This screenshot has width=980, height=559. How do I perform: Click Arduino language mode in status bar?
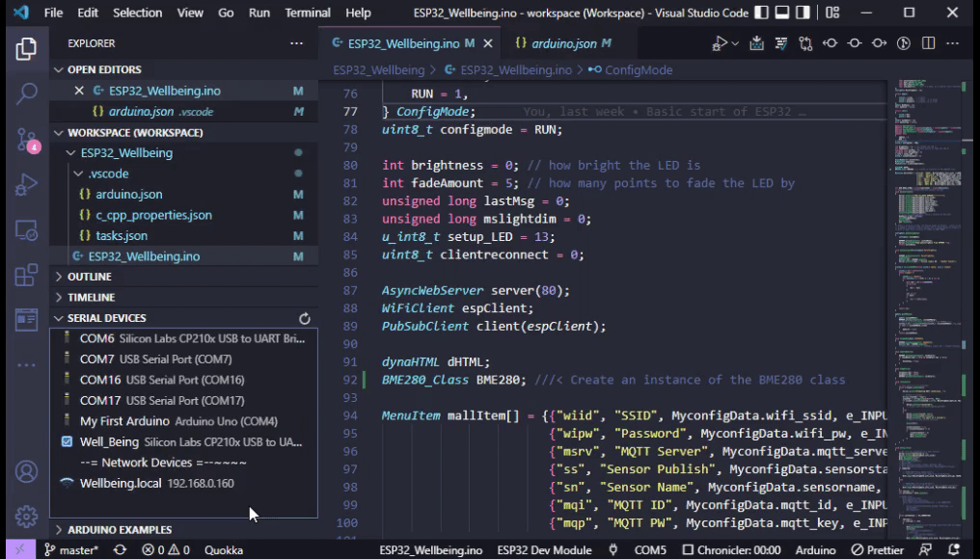(x=815, y=550)
